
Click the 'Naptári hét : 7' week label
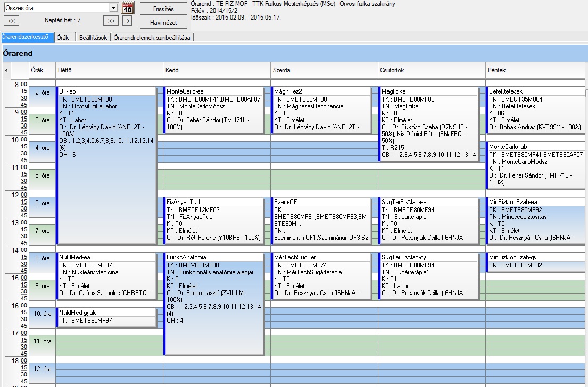(x=62, y=20)
